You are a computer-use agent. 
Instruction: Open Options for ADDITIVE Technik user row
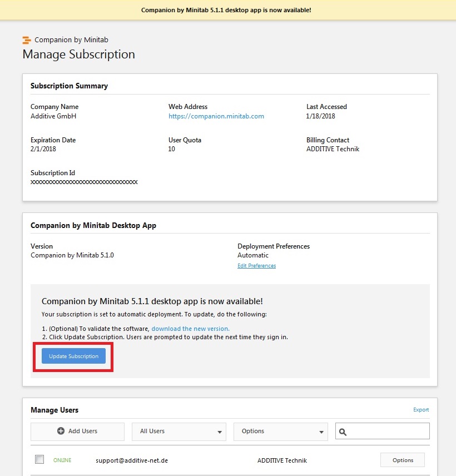[402, 460]
